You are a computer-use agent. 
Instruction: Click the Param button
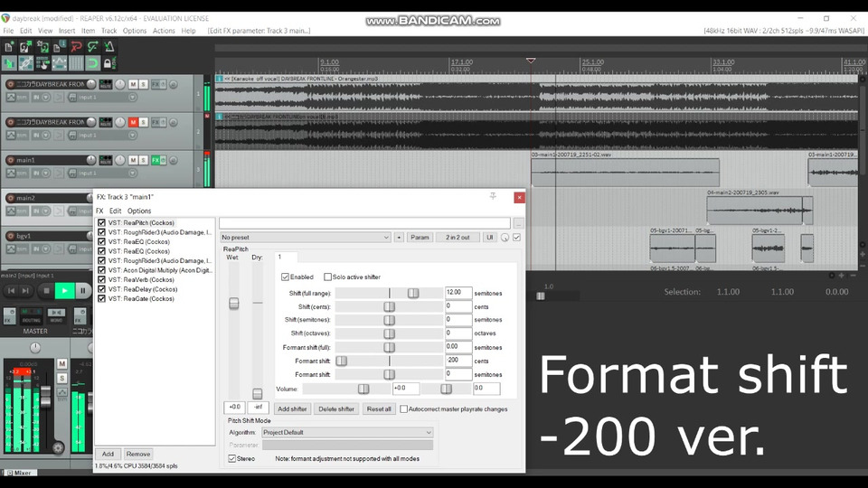point(420,238)
